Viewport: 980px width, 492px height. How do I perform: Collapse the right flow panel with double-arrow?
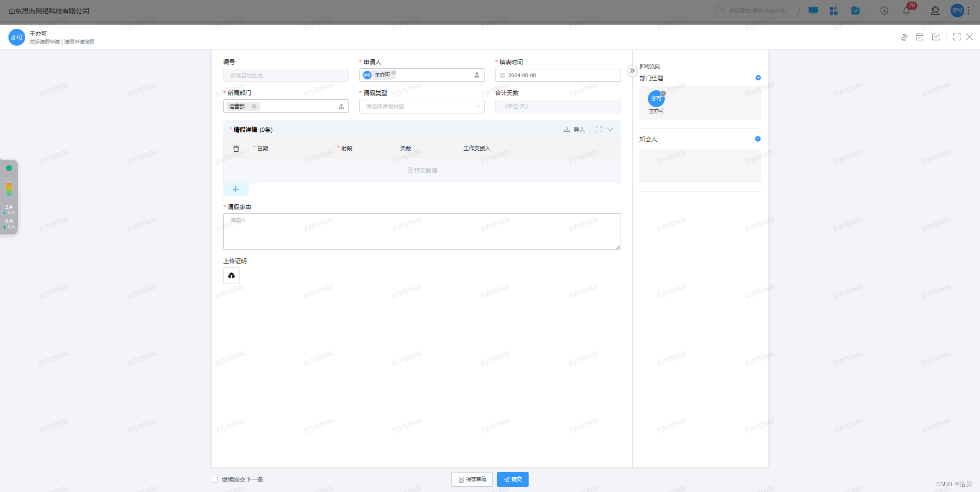pyautogui.click(x=632, y=71)
